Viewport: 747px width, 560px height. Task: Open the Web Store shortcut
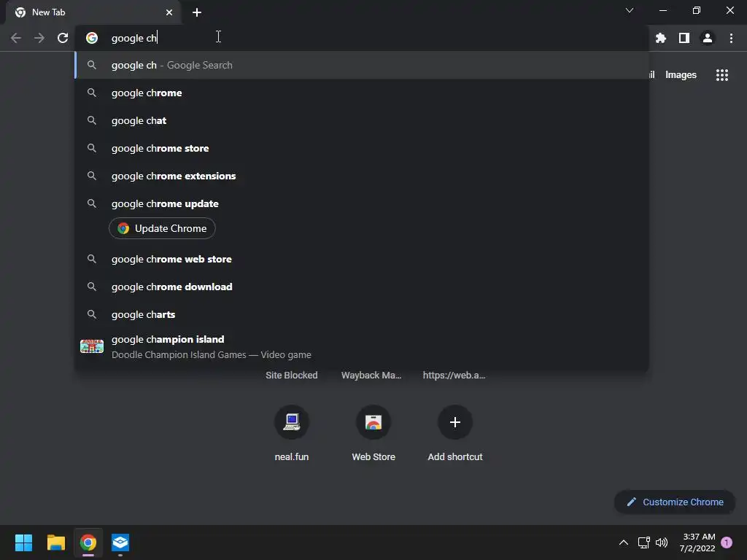[373, 433]
